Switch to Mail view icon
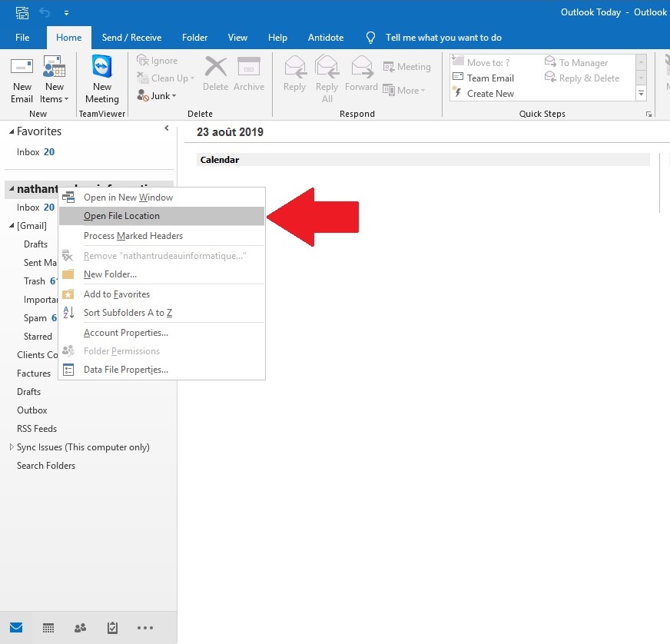Screen dimensions: 670x644 [16, 627]
